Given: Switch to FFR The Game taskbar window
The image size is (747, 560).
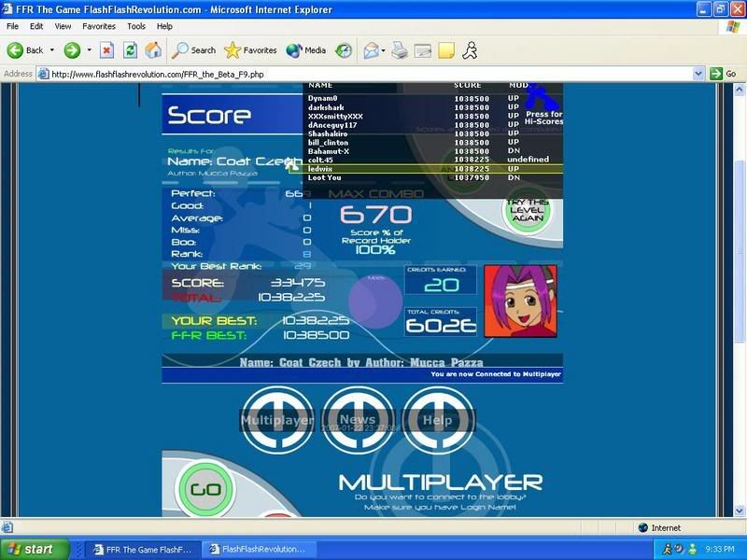Looking at the screenshot, I should (143, 550).
